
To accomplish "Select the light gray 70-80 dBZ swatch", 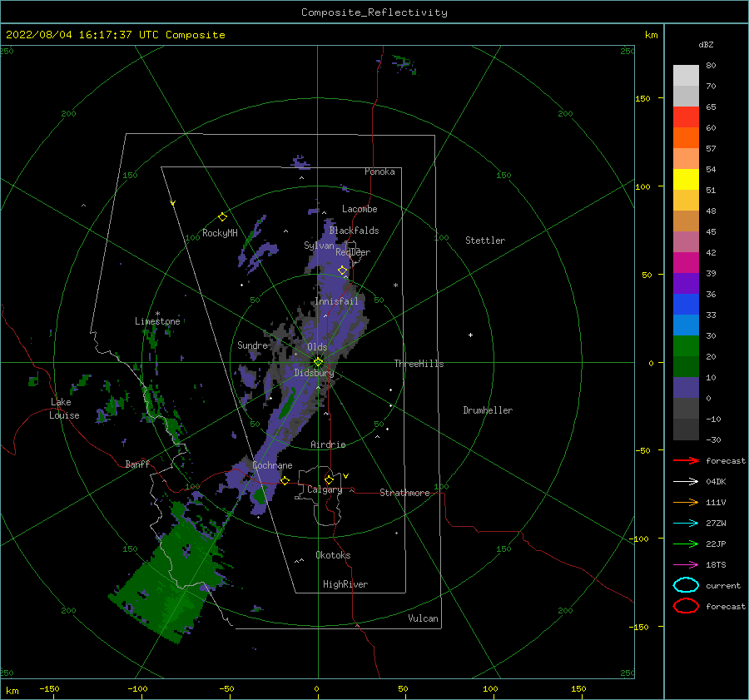I will tap(686, 76).
